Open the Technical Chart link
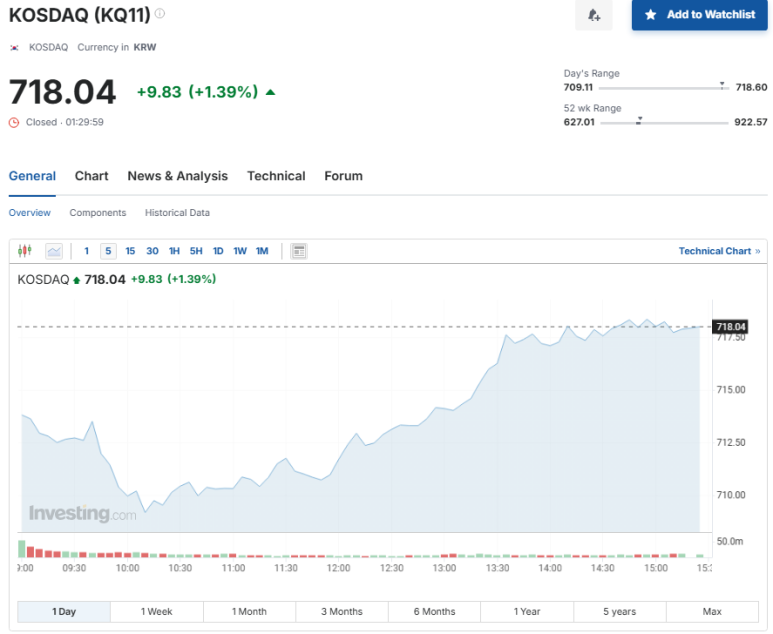Image resolution: width=773 pixels, height=634 pixels. [x=719, y=251]
